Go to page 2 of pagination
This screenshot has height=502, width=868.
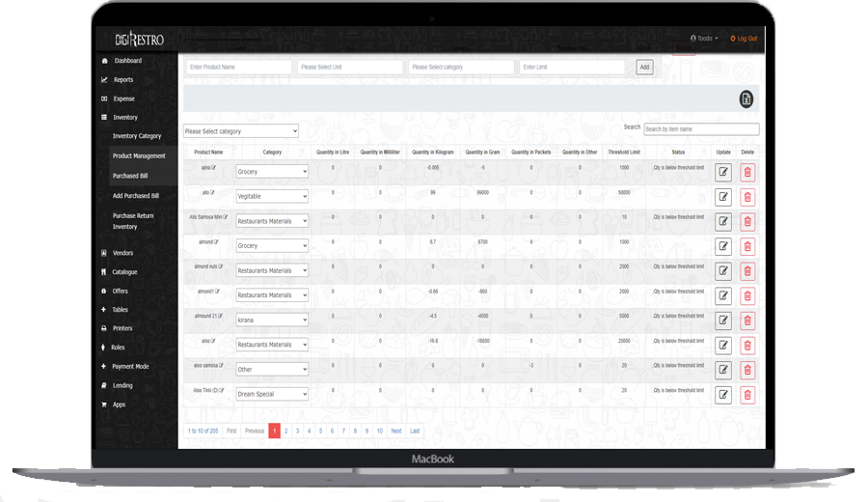pos(286,431)
